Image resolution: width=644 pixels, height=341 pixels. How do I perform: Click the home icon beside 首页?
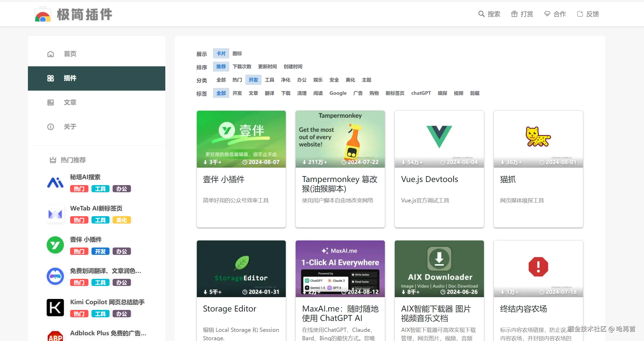coord(51,54)
